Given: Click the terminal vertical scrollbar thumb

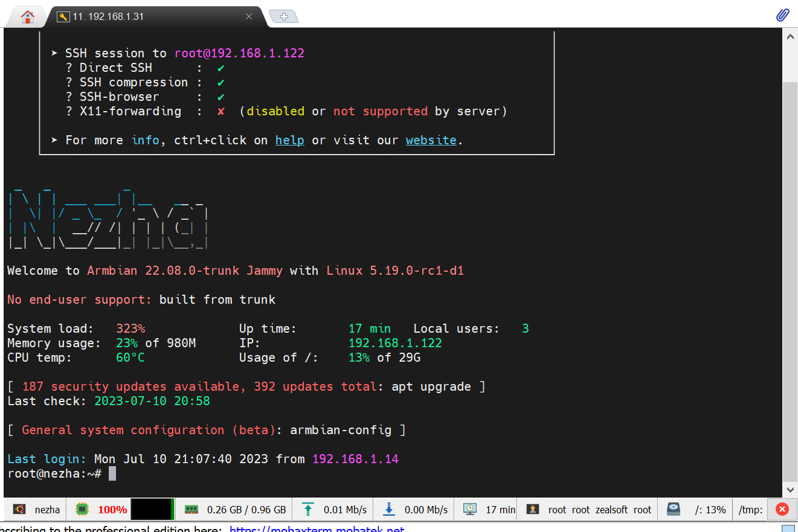Looking at the screenshot, I should click(x=790, y=281).
